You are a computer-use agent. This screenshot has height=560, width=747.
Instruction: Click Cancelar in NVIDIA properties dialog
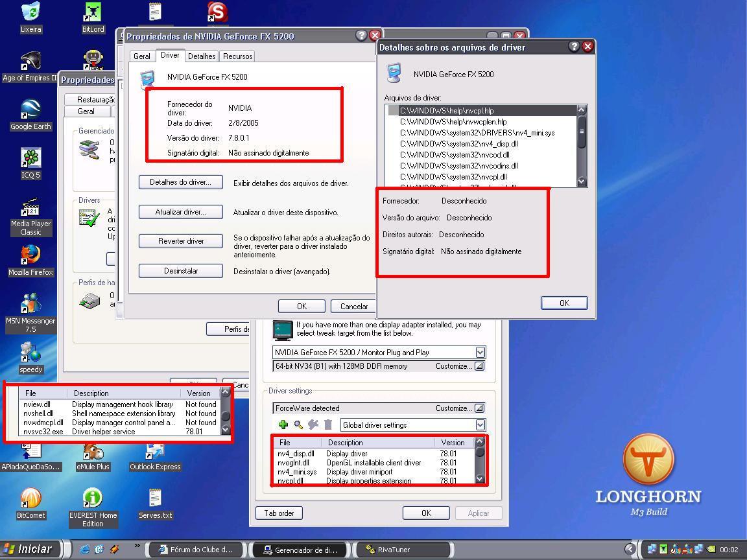(x=353, y=306)
